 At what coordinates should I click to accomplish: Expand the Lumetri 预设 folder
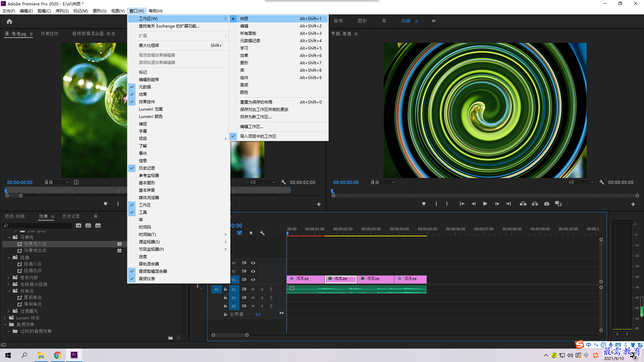[5, 318]
